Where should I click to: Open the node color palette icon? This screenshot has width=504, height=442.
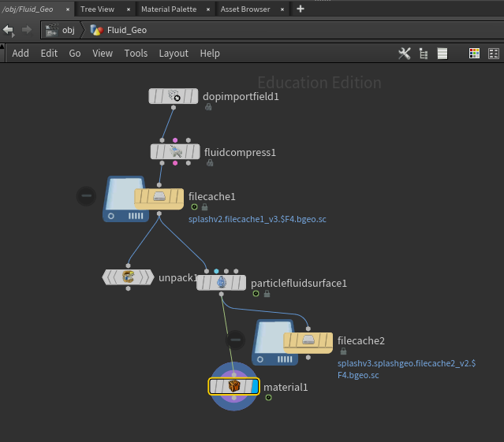(x=474, y=54)
